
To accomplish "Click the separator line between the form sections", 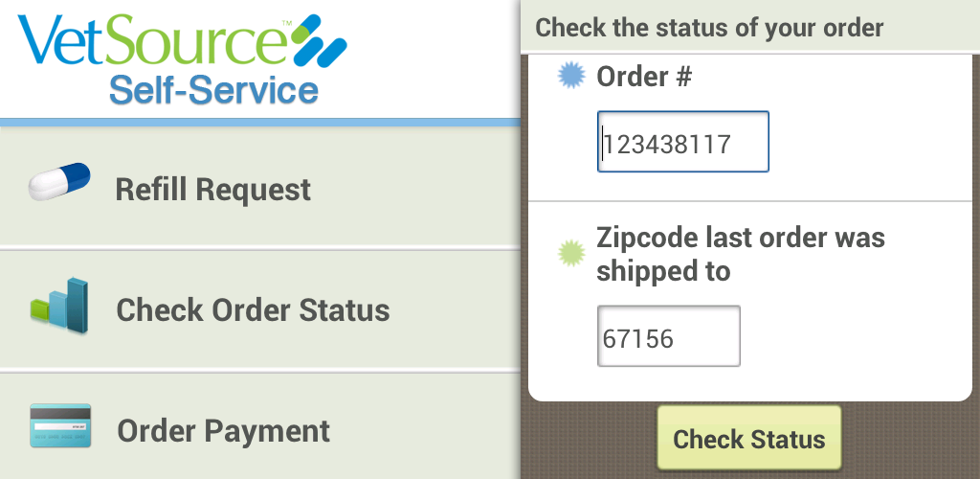I will [749, 201].
